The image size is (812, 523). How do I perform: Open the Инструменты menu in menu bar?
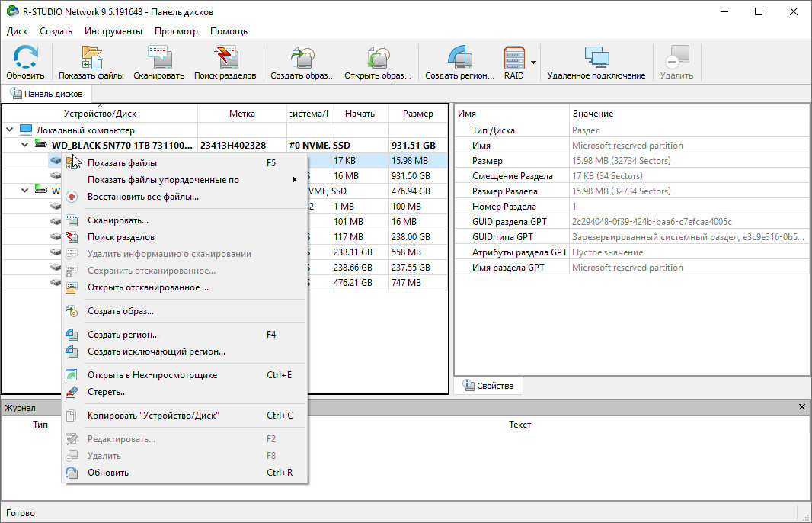coord(113,31)
